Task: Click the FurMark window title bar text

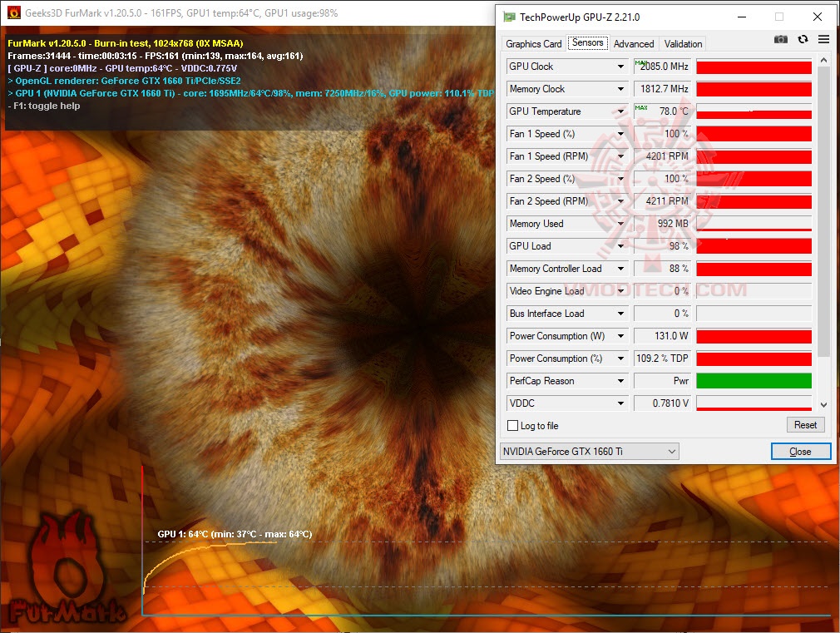Action: coord(181,12)
